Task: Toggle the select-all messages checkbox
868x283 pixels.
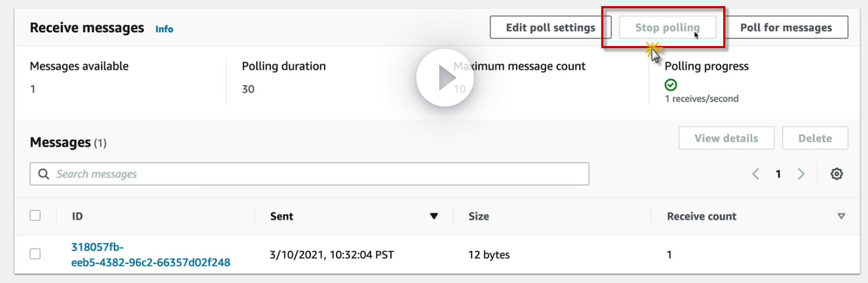Action: click(x=35, y=216)
